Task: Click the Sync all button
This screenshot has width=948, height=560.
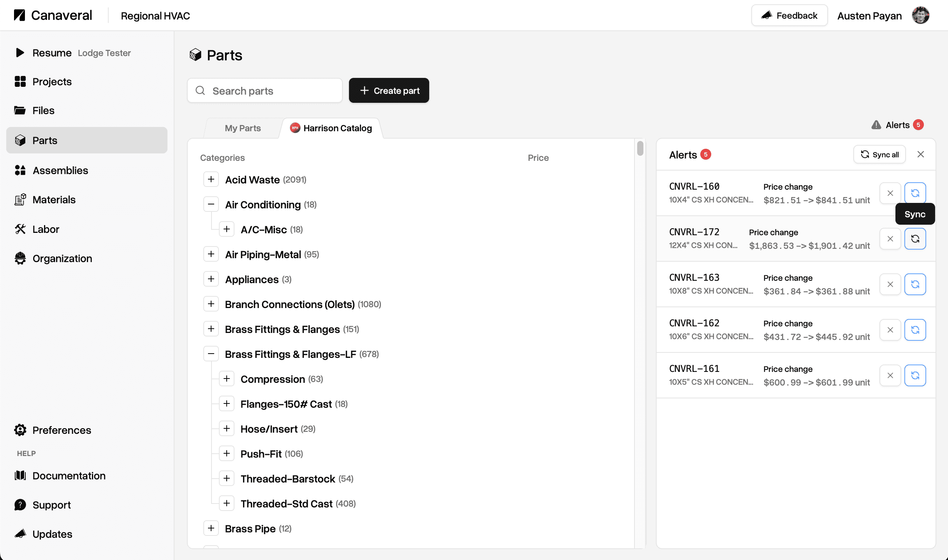Action: click(879, 155)
